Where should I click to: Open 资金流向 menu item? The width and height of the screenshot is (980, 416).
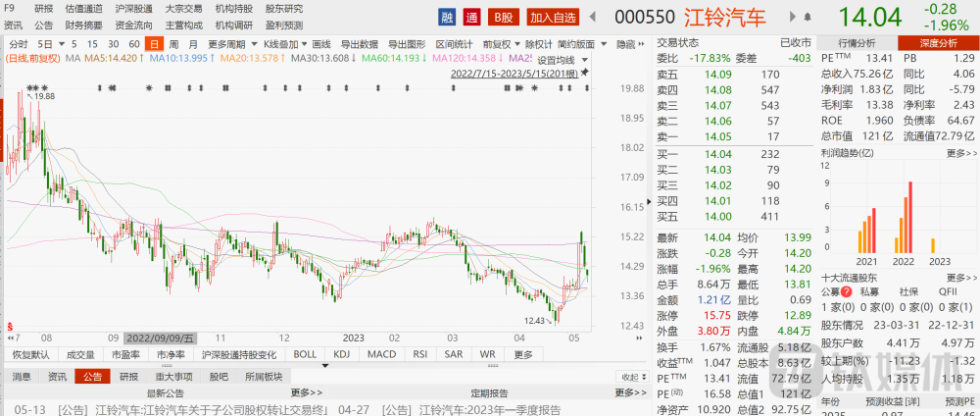click(133, 26)
